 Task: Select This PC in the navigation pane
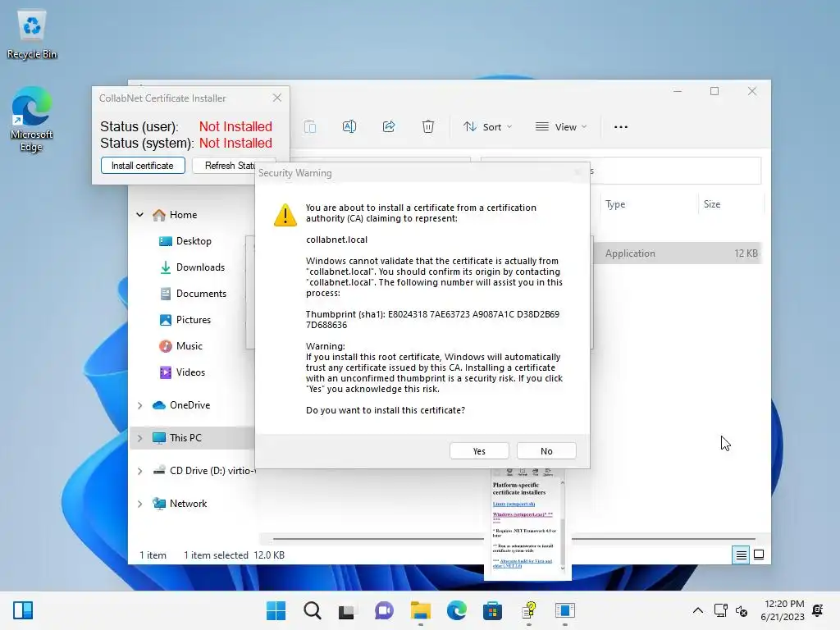pyautogui.click(x=185, y=438)
